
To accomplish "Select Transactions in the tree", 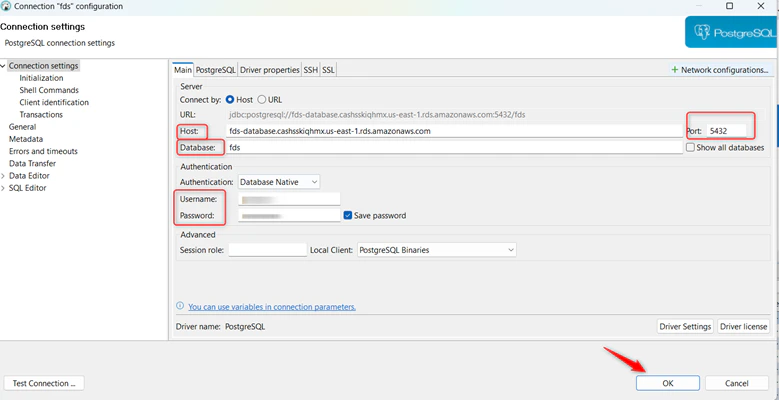I will pyautogui.click(x=41, y=115).
